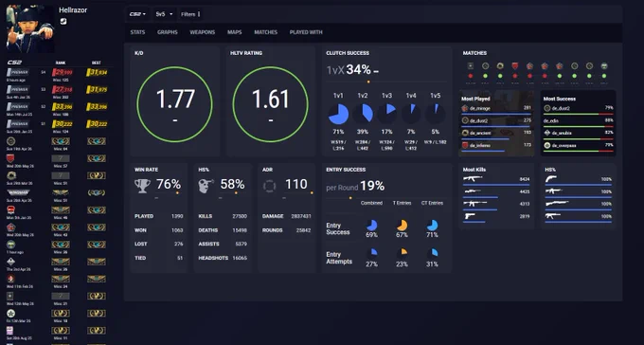The height and width of the screenshot is (345, 644).
Task: Click the 1v1 clutch pie chart
Action: click(x=338, y=114)
